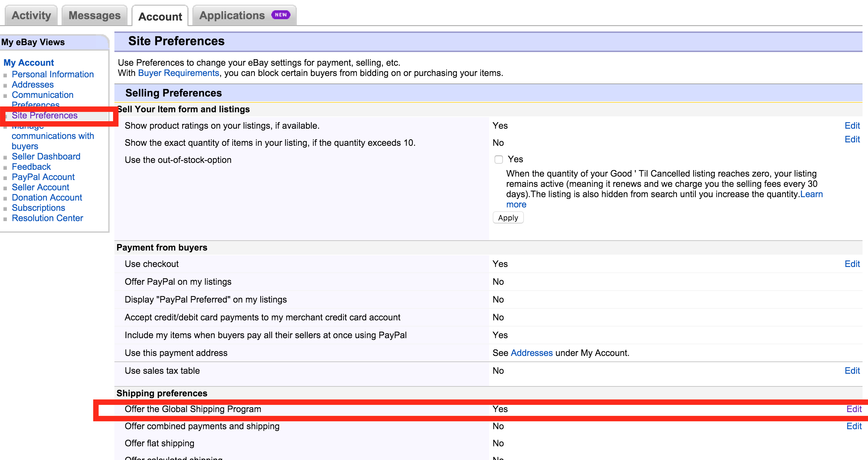This screenshot has width=868, height=460.
Task: Open Personal Information in sidebar
Action: click(x=53, y=74)
